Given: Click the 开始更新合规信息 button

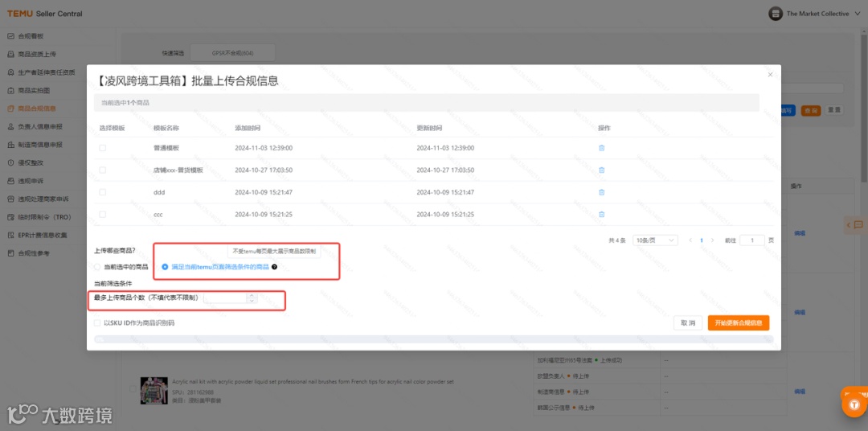Looking at the screenshot, I should point(739,323).
